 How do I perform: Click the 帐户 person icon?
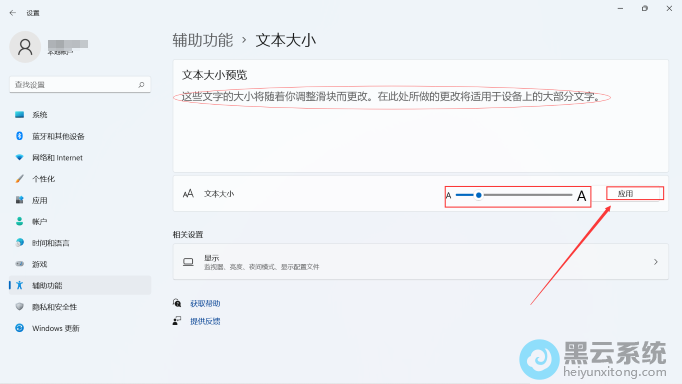point(20,221)
